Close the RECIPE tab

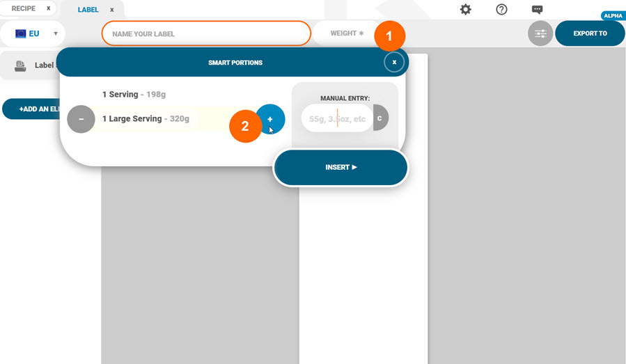click(x=48, y=8)
